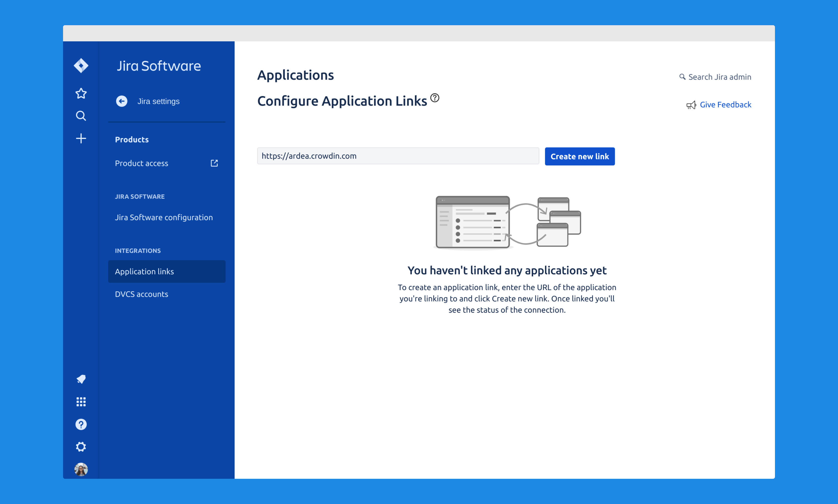This screenshot has width=838, height=504.
Task: Click Create new link button
Action: click(x=579, y=157)
